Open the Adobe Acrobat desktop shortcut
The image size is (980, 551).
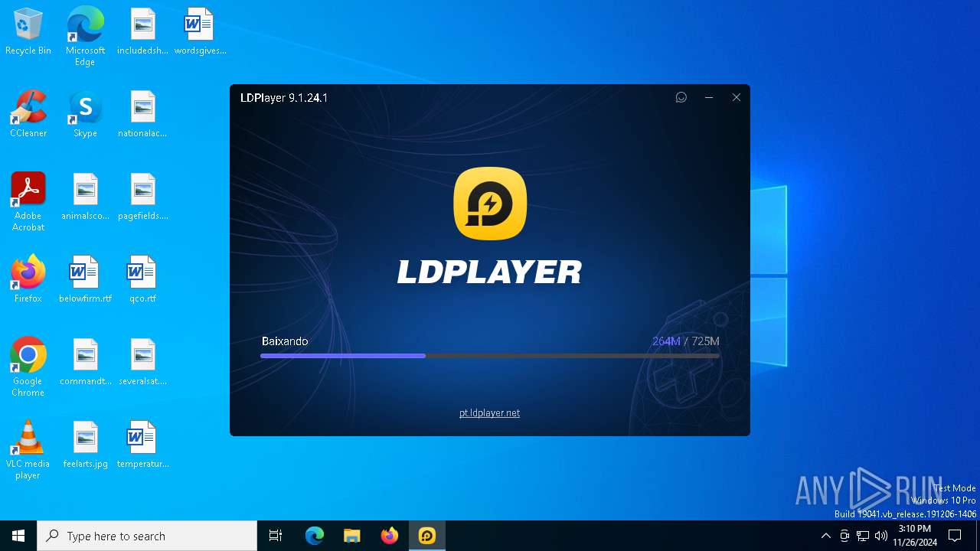pyautogui.click(x=28, y=202)
